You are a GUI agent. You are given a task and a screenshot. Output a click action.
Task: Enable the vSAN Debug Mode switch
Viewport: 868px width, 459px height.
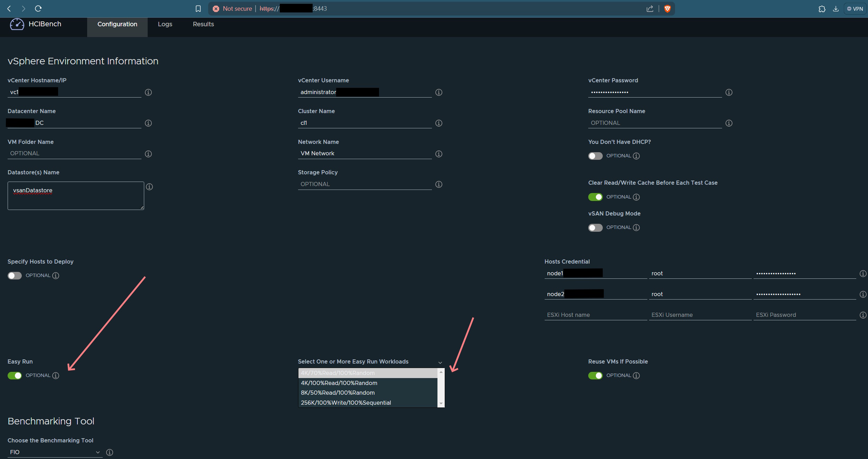(x=595, y=228)
